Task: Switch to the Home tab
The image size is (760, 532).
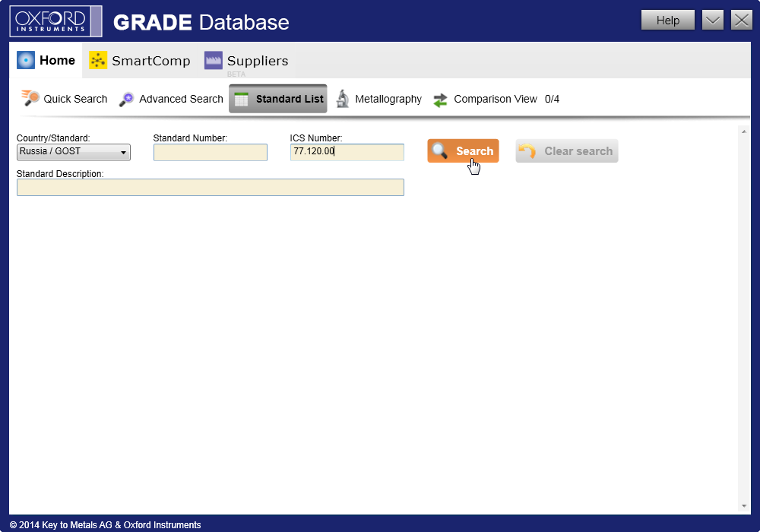Action: tap(46, 60)
